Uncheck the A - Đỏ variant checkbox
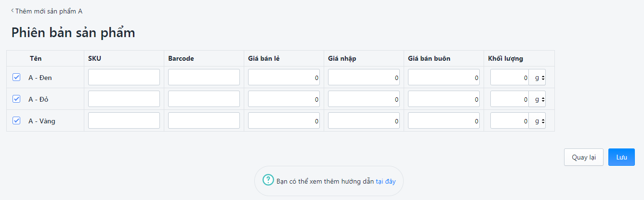The width and height of the screenshot is (644, 200). [16, 99]
